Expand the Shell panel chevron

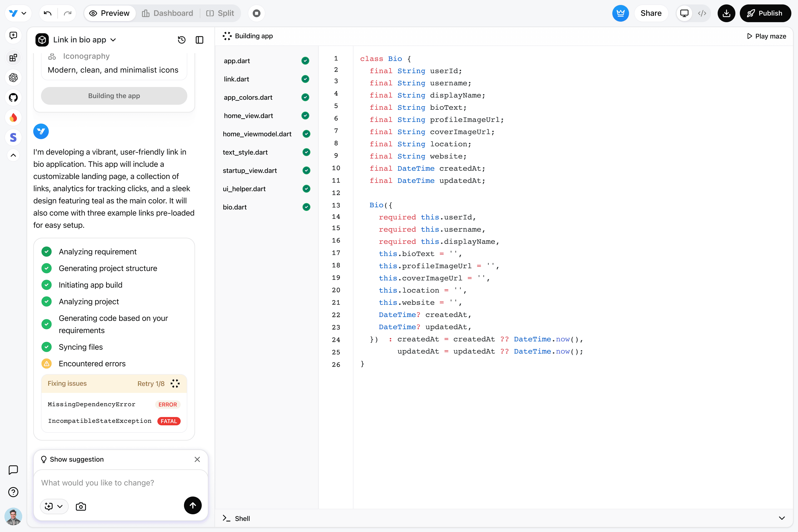782,518
